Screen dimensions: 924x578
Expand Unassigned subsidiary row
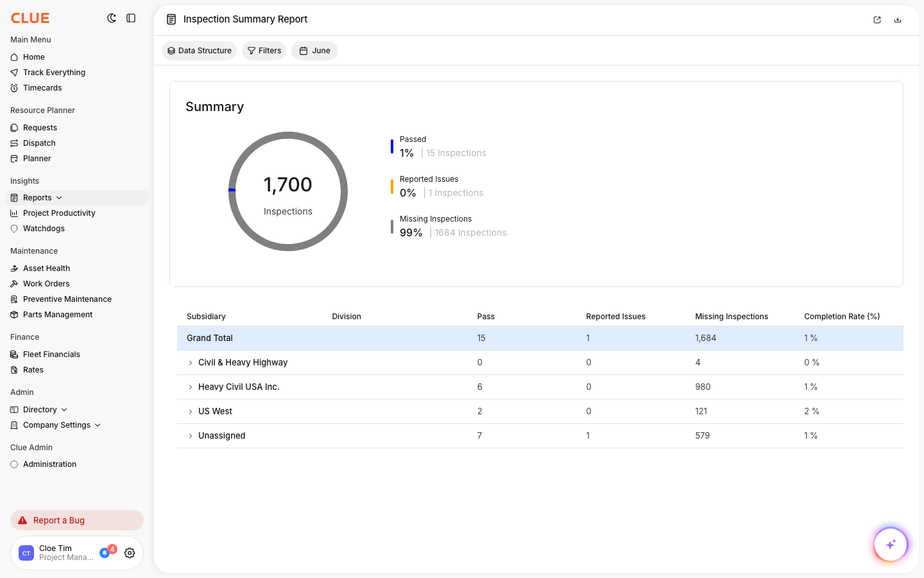tap(191, 436)
